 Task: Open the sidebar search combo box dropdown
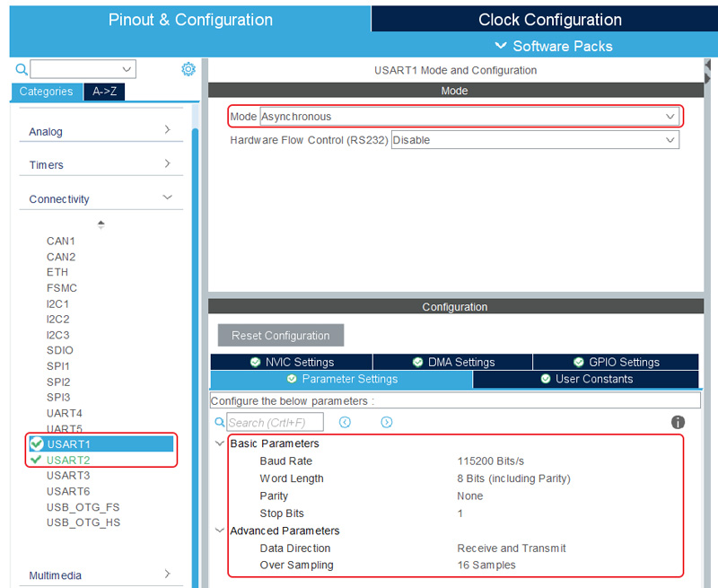127,69
